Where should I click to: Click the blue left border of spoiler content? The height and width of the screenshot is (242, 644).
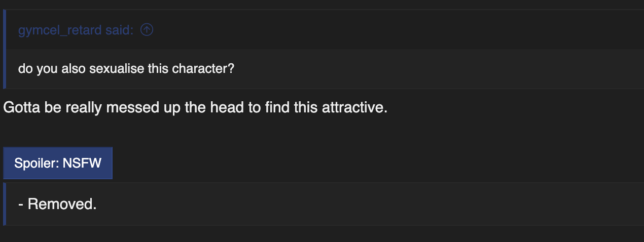[5, 204]
